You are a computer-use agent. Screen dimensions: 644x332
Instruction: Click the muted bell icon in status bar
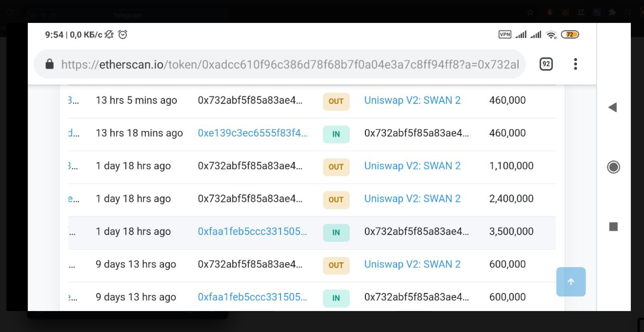[109, 34]
